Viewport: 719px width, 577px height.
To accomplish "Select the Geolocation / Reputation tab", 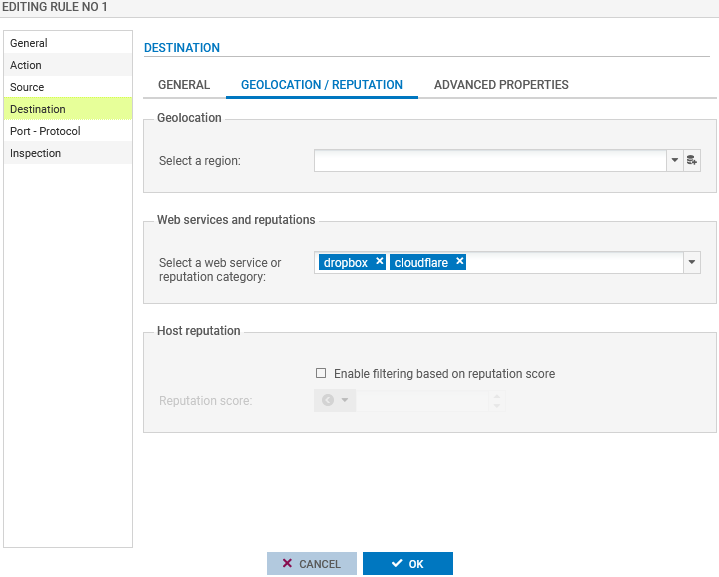I will click(322, 85).
